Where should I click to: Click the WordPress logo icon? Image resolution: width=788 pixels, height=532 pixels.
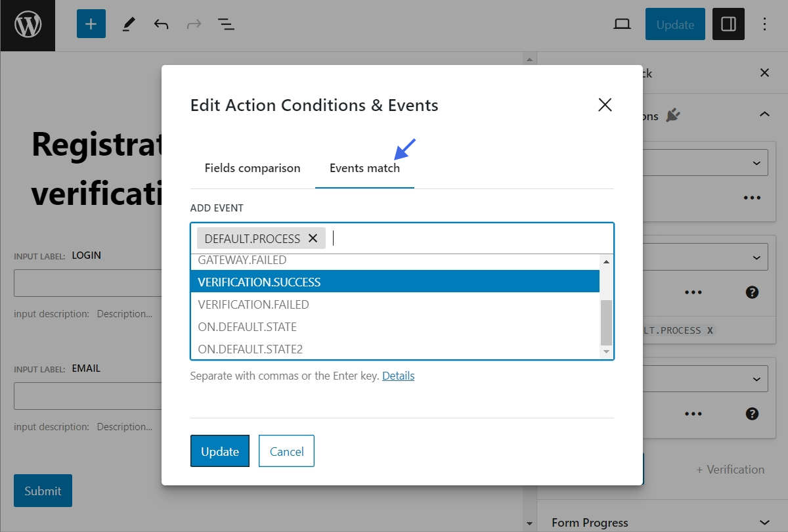pyautogui.click(x=28, y=25)
